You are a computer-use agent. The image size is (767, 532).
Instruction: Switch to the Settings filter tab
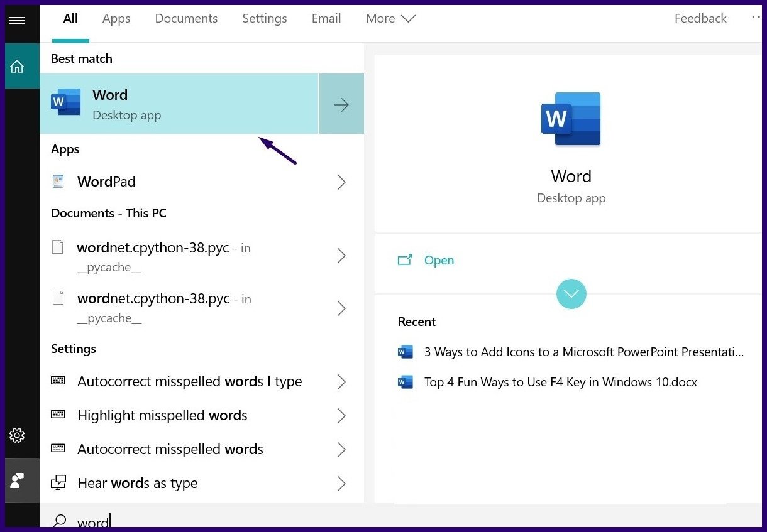click(264, 18)
